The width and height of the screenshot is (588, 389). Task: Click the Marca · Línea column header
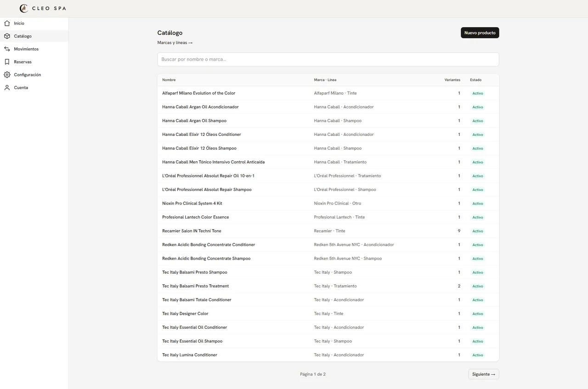click(325, 80)
